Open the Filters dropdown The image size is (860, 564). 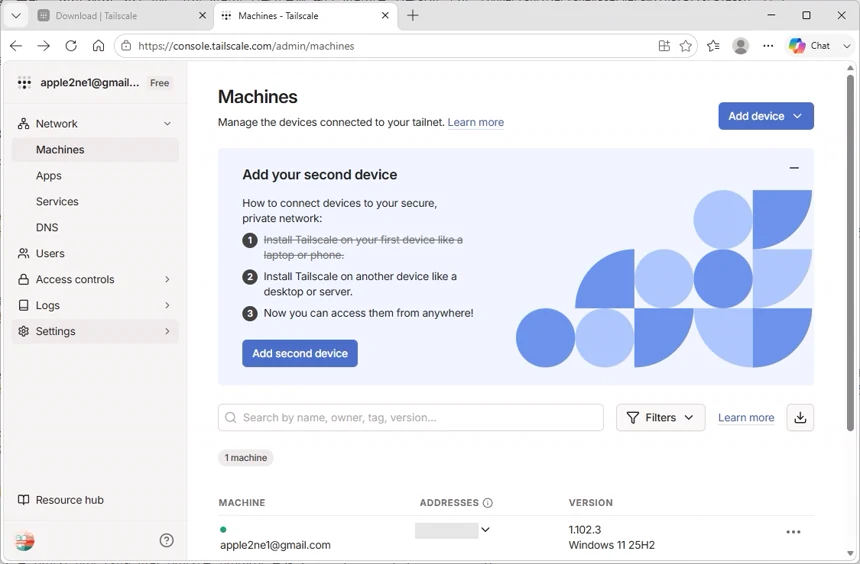(660, 418)
